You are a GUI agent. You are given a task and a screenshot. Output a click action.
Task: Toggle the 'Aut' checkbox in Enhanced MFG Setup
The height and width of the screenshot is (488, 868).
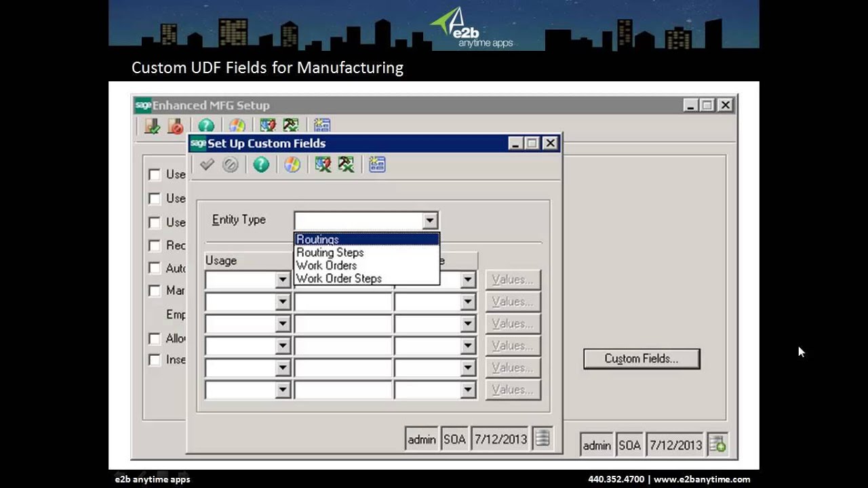click(x=155, y=268)
